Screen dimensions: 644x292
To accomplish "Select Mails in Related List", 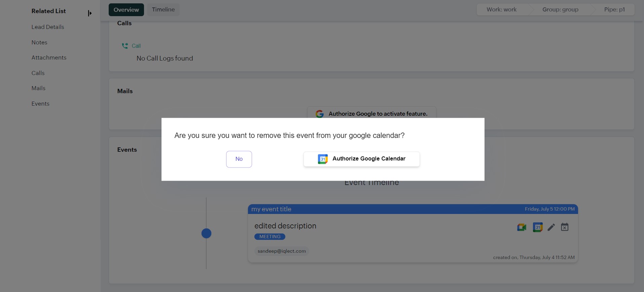I will pyautogui.click(x=38, y=88).
